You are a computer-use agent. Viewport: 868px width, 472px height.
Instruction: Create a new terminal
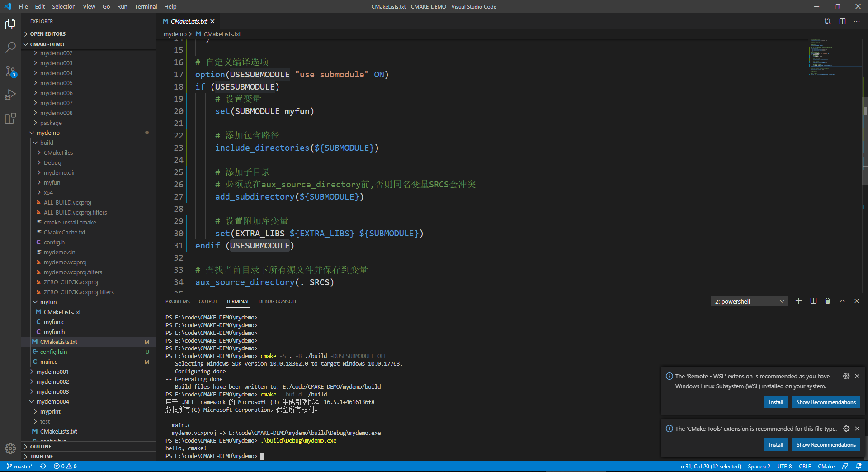798,301
